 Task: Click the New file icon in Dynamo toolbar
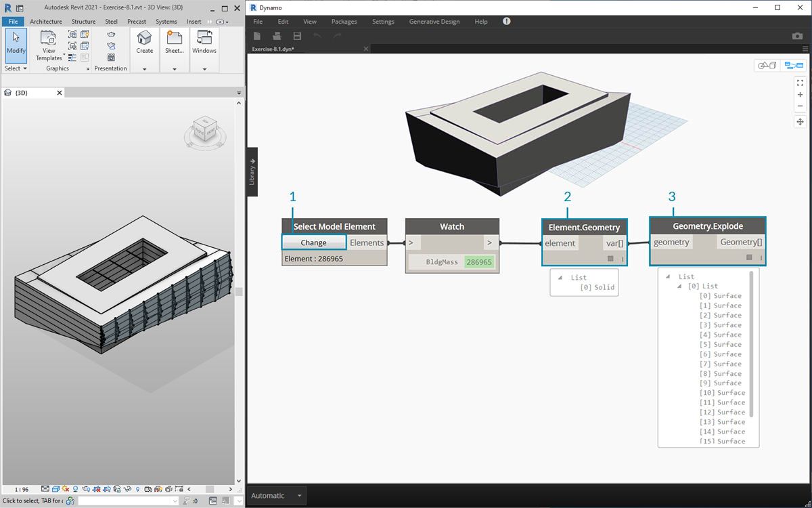(x=257, y=36)
